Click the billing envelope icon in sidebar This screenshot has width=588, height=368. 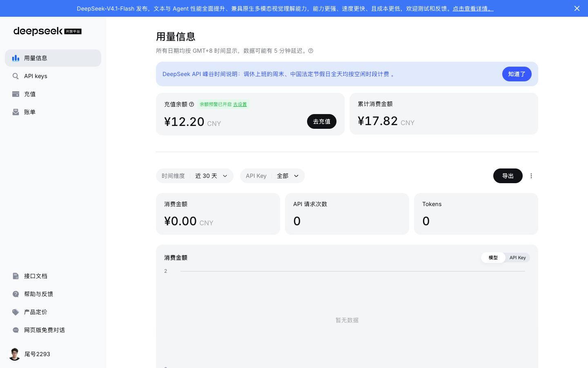(16, 112)
